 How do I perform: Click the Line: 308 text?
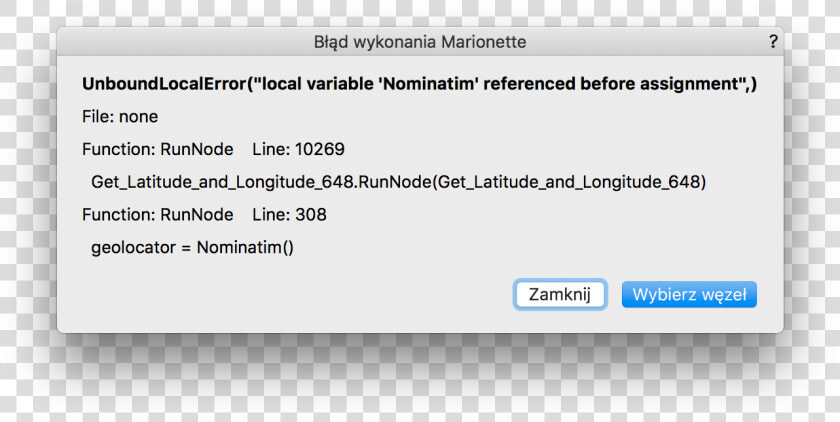pyautogui.click(x=289, y=215)
